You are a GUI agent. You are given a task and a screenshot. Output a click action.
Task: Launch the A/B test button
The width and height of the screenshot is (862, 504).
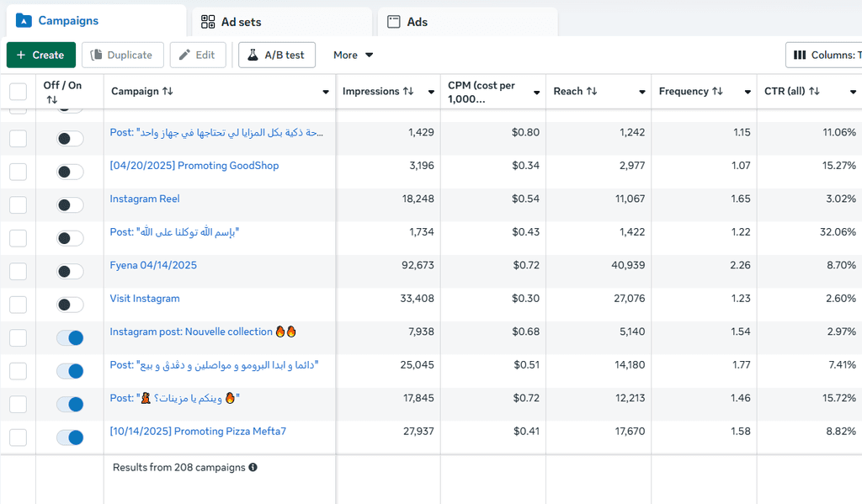pyautogui.click(x=277, y=56)
